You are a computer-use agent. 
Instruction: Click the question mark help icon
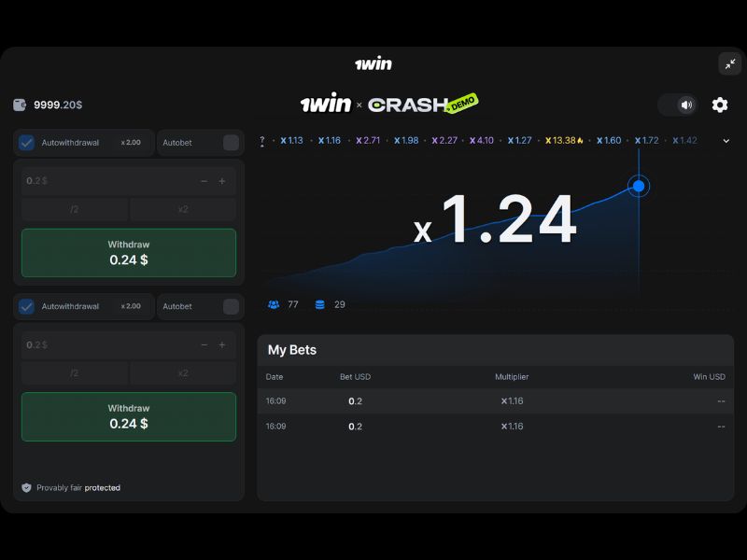point(261,141)
